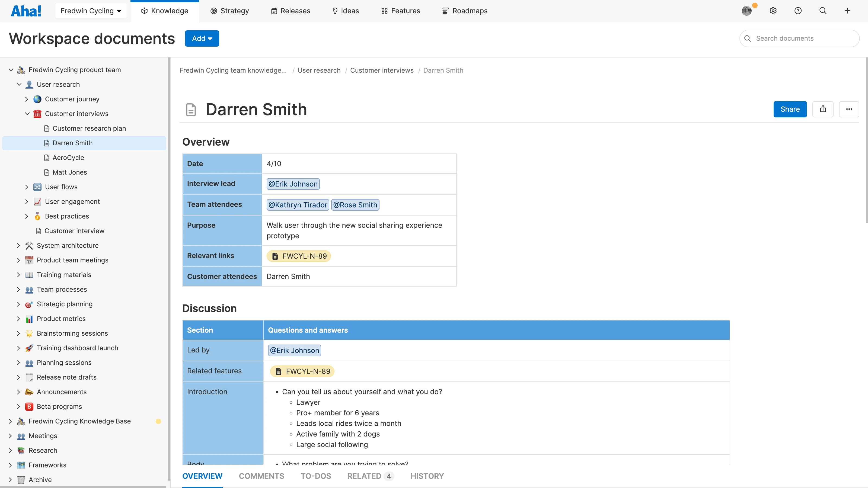Click the Share button
Image resolution: width=868 pixels, height=488 pixels.
(x=790, y=109)
